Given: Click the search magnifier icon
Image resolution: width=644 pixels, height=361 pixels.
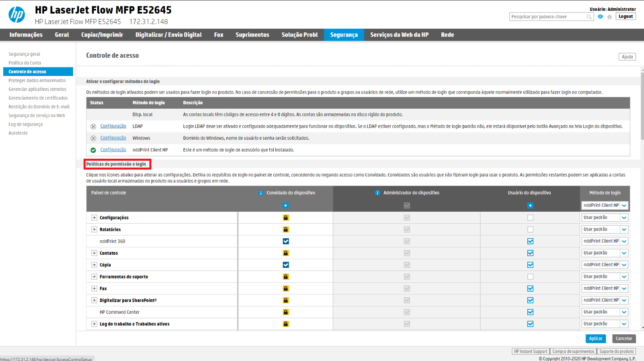Looking at the screenshot, I should [589, 17].
